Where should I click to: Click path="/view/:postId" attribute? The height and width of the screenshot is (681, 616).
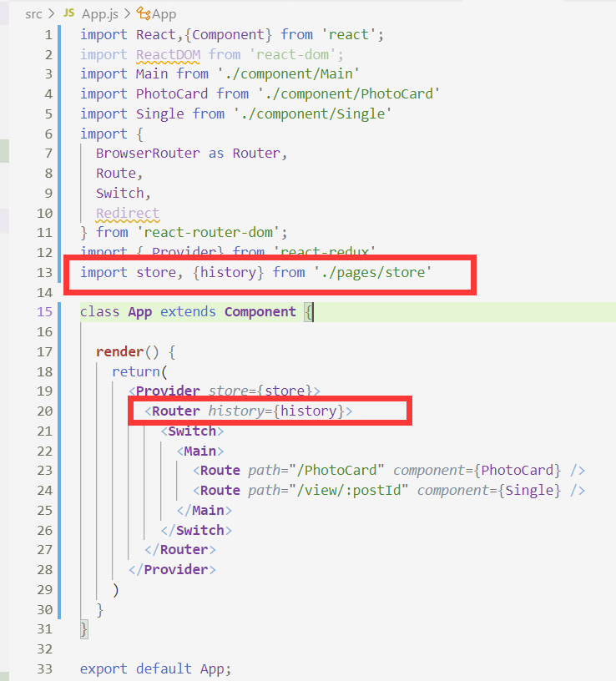328,491
